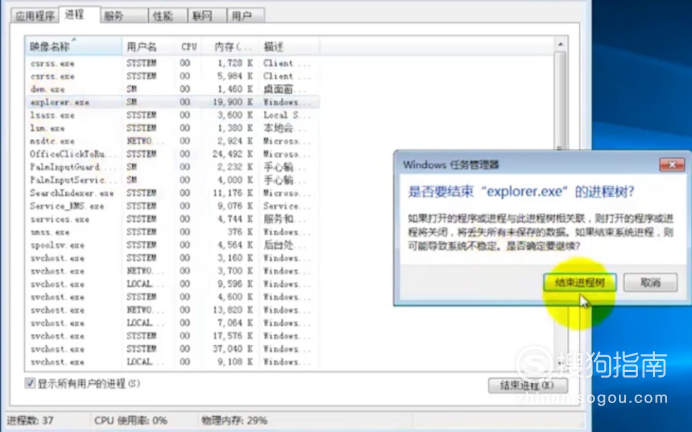Select the OfficeClickToRu... process row

[x=172, y=154]
